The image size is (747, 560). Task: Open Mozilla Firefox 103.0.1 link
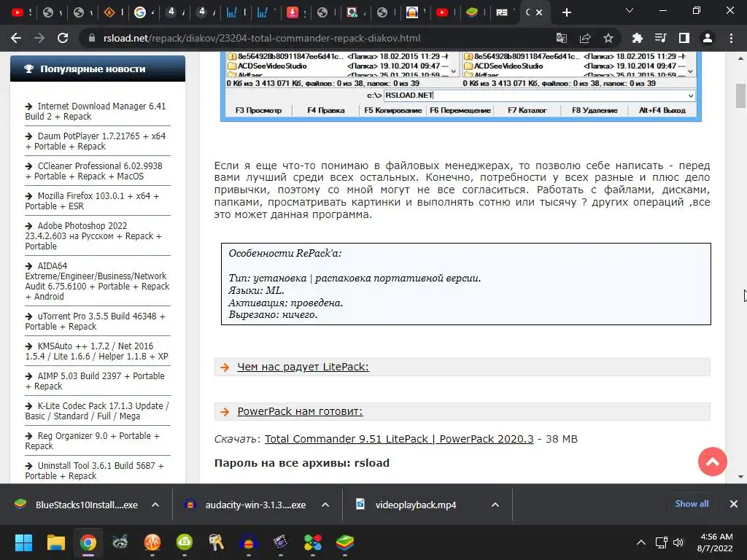pyautogui.click(x=92, y=201)
